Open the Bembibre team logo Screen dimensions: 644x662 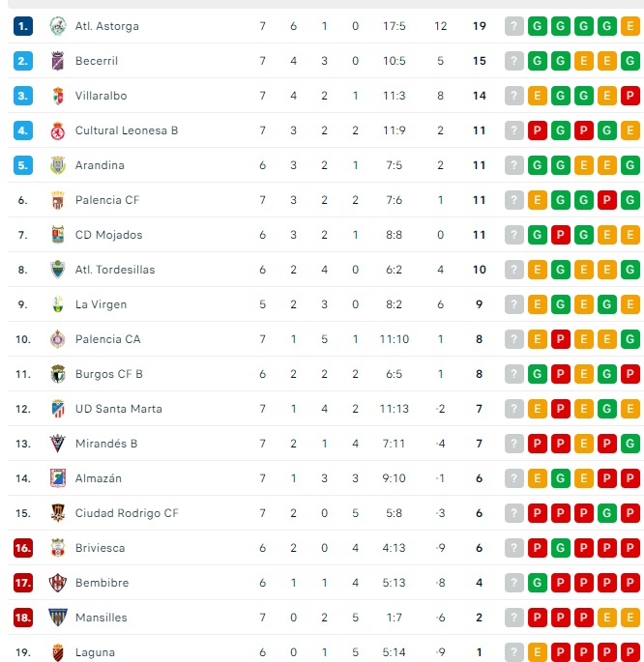57,583
